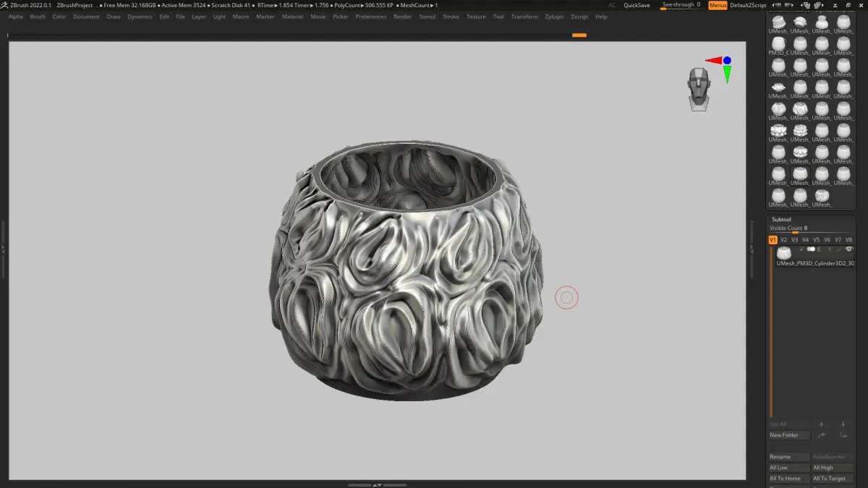The width and height of the screenshot is (868, 488).
Task: Open the Document palette
Action: coord(86,17)
